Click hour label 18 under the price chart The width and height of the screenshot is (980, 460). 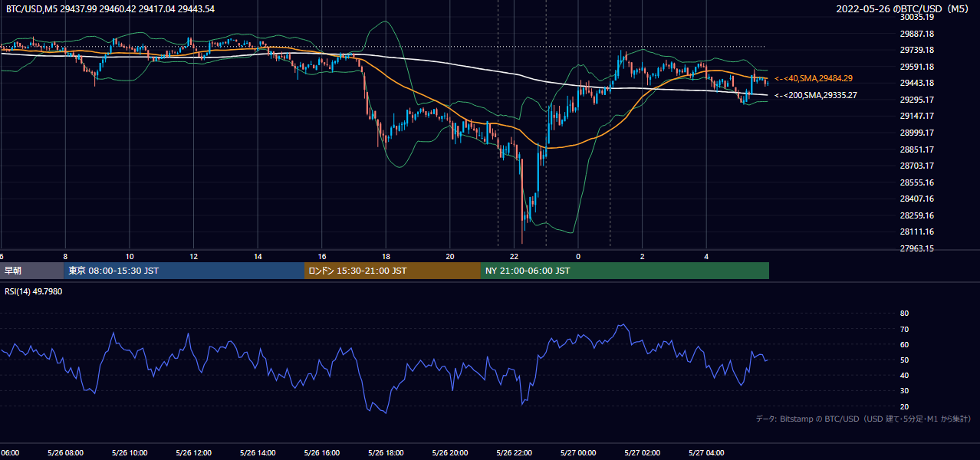click(386, 257)
